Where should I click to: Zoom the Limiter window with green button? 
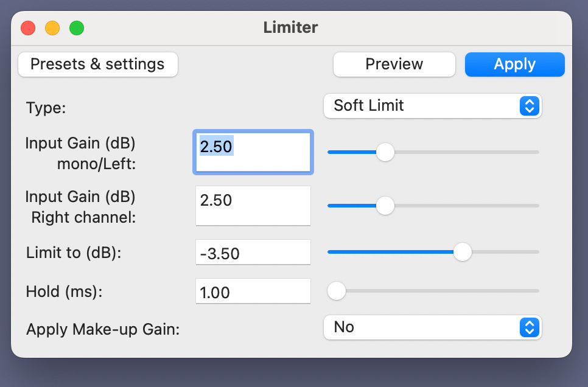(77, 28)
